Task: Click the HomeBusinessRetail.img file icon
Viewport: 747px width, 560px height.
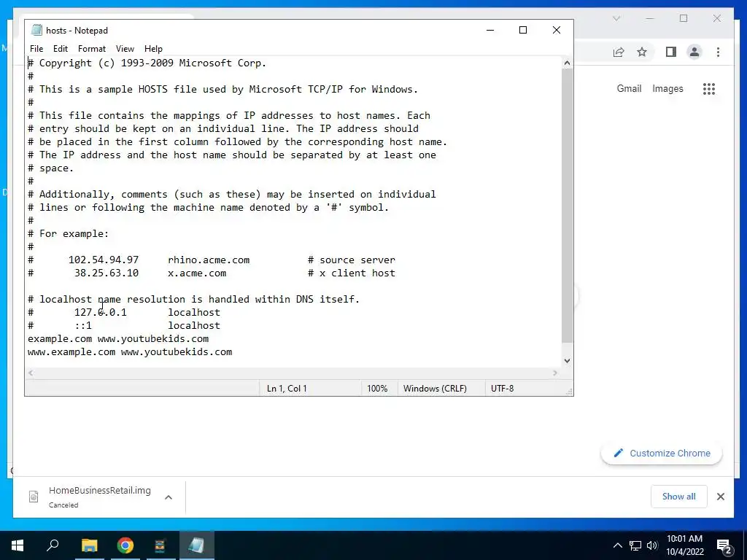Action: [34, 497]
